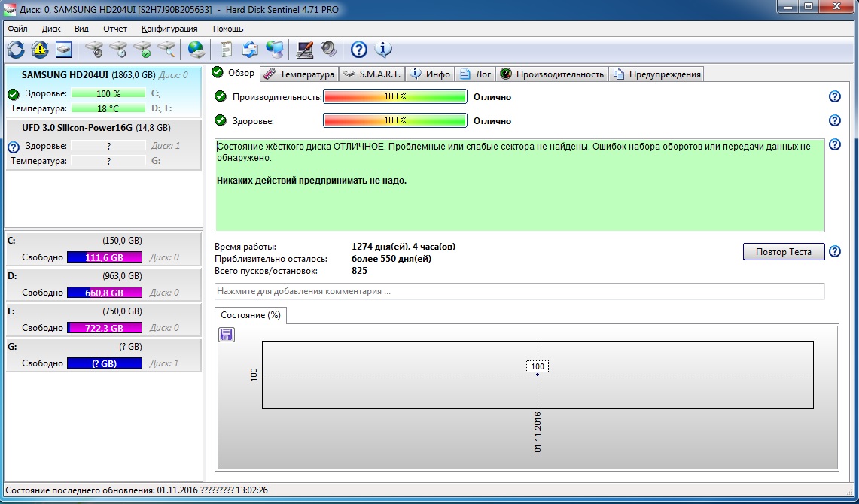This screenshot has height=504, width=859.
Task: Click help icon next to Производительность bar
Action: pyautogui.click(x=834, y=96)
